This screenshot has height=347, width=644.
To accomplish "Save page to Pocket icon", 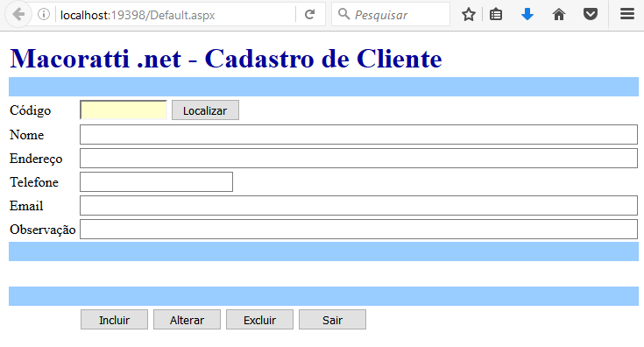I will coord(591,14).
